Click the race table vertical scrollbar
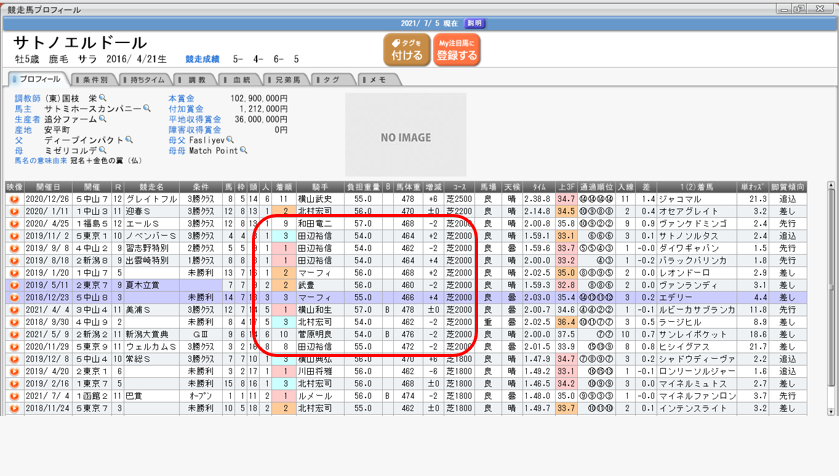Screen dimensions: 839x476 coord(832,300)
